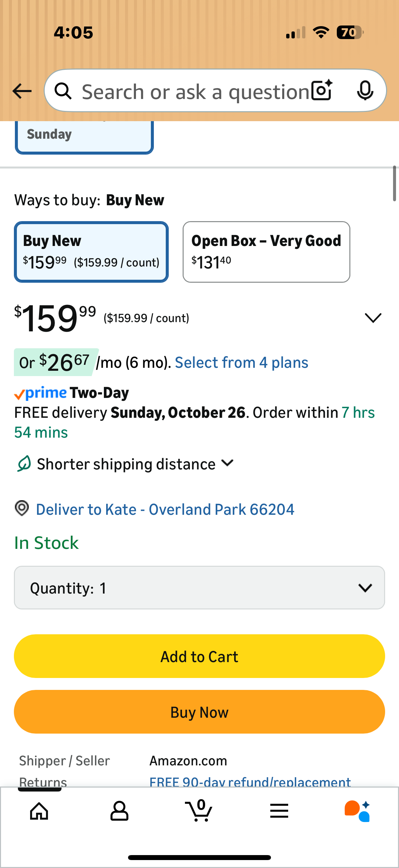Select the Sunday delivery option box
The width and height of the screenshot is (399, 868).
84,137
